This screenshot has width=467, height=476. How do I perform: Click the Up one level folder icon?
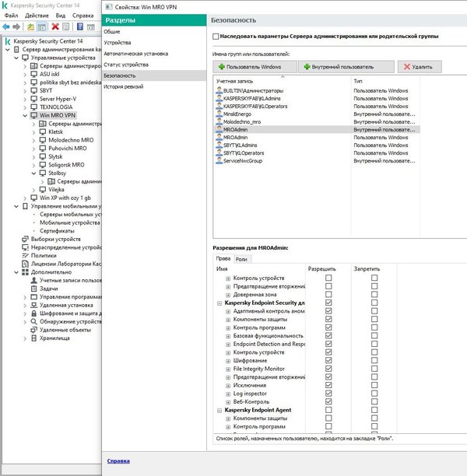click(x=30, y=26)
